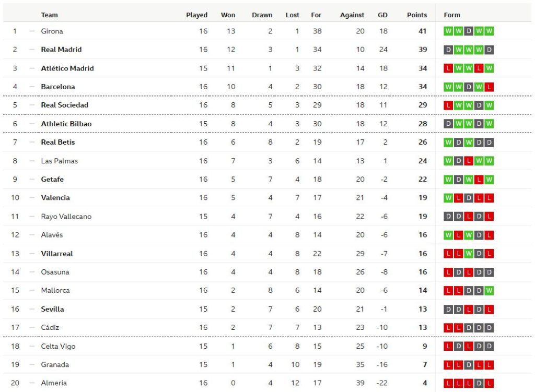Click Girona's draw badge in Form column
The height and width of the screenshot is (392, 535).
(469, 31)
